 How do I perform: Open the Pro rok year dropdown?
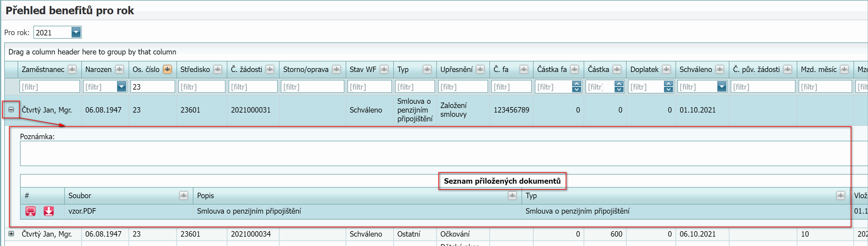point(76,32)
